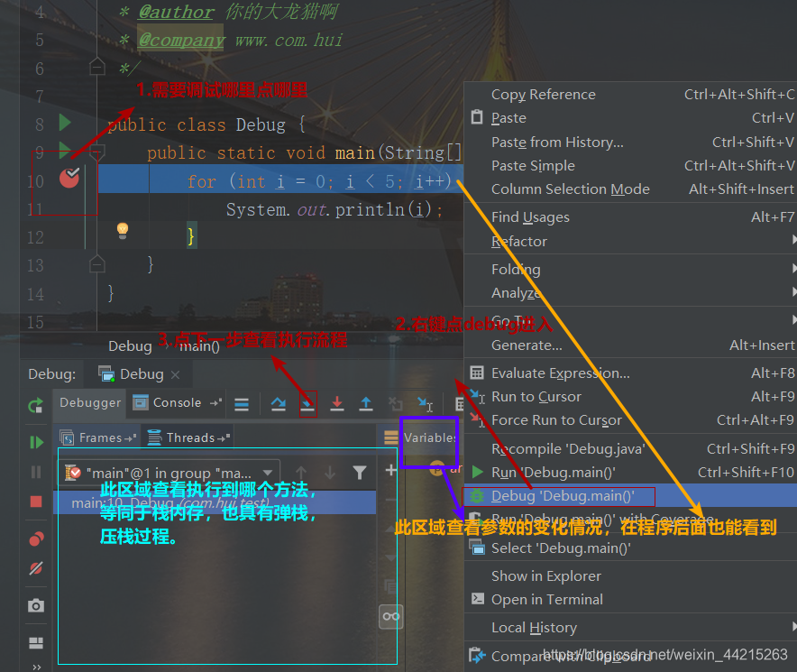Image resolution: width=797 pixels, height=672 pixels.
Task: Click Debug in the breadcrumb bar
Action: (x=130, y=346)
